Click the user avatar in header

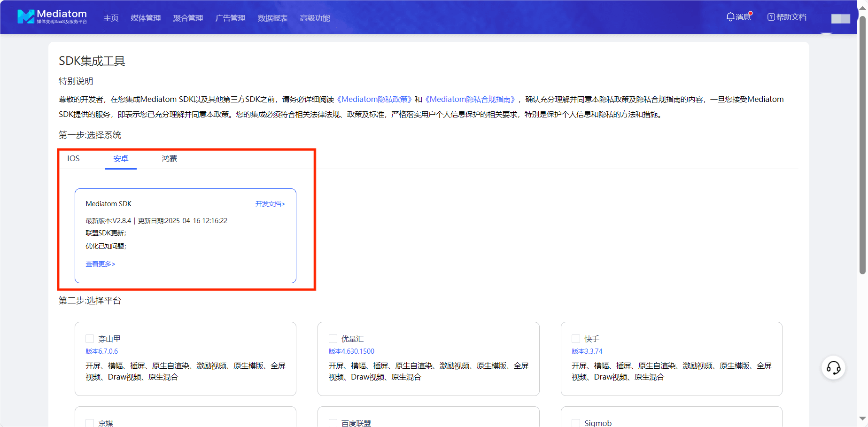[x=840, y=18]
